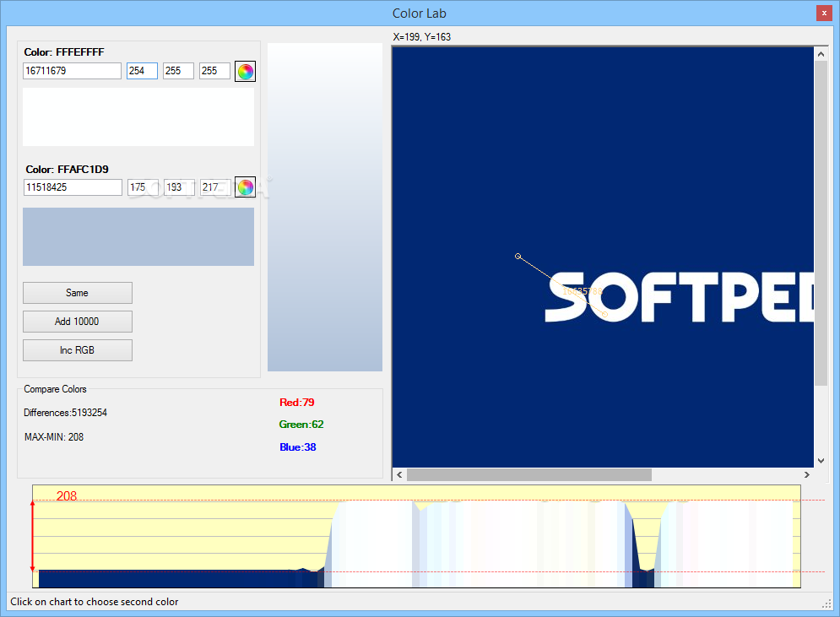Select the red value field showing 254
The image size is (840, 617).
coord(142,71)
